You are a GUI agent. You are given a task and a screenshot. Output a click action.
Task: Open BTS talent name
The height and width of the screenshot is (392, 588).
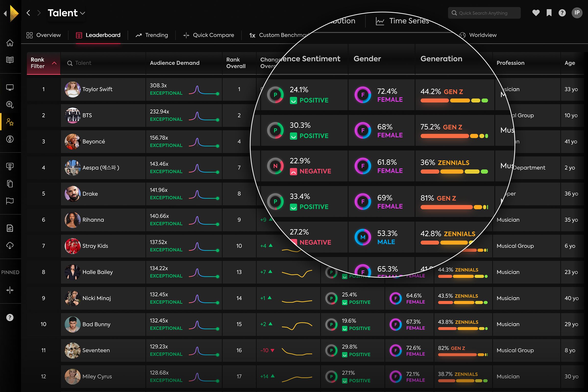87,115
